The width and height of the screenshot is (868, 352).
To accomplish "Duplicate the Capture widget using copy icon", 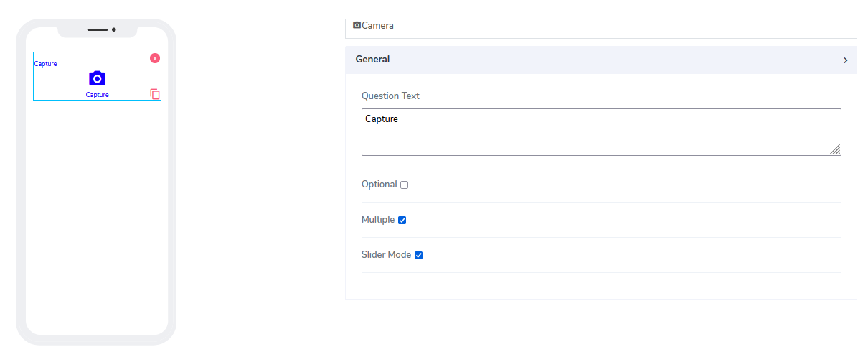I will 155,94.
